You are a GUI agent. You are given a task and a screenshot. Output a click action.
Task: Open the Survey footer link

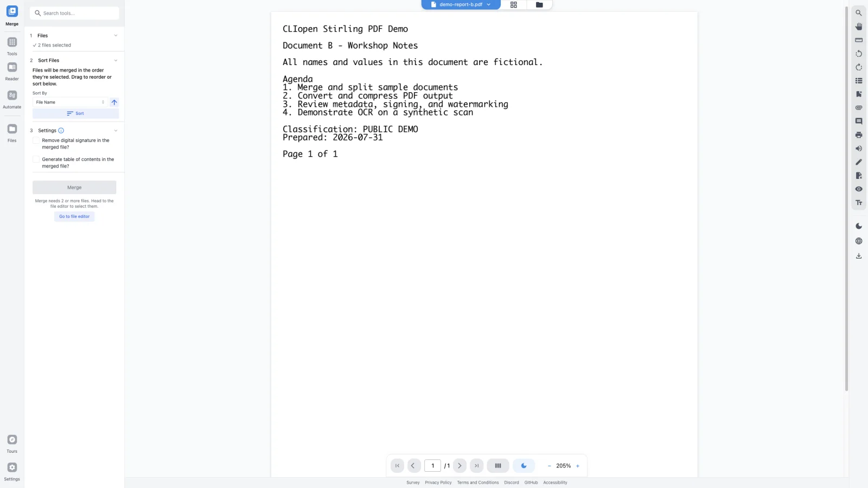point(413,483)
